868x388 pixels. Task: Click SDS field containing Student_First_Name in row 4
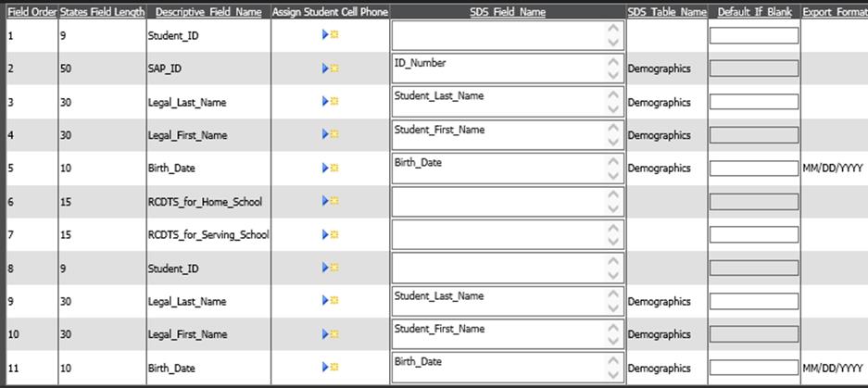coord(496,135)
